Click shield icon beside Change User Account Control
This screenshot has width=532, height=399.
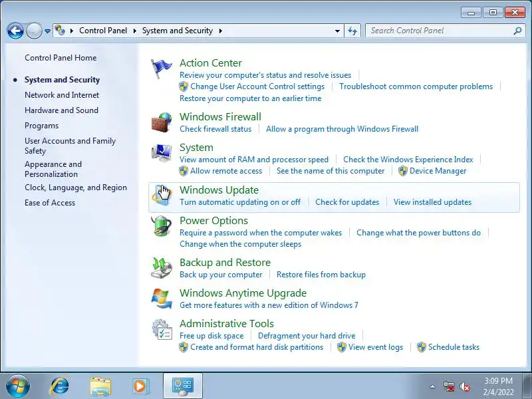pyautogui.click(x=184, y=86)
